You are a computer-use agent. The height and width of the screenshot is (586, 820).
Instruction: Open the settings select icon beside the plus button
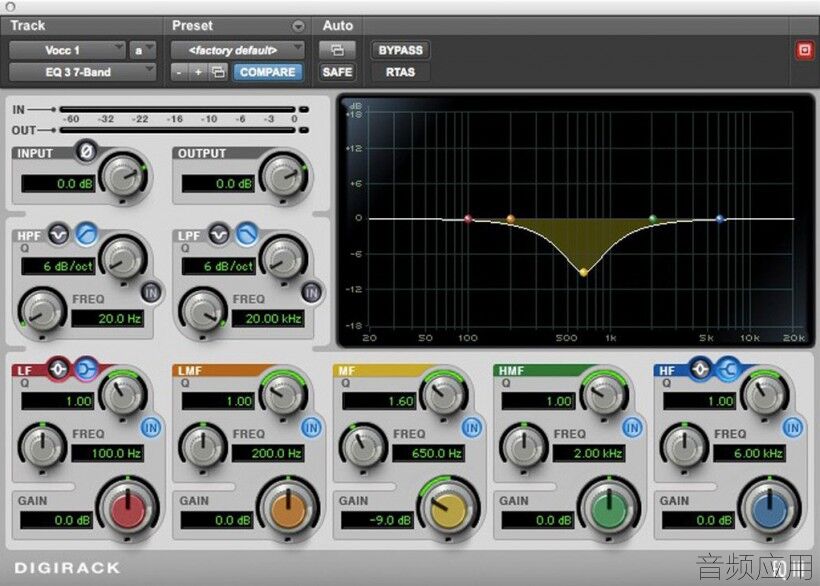219,72
